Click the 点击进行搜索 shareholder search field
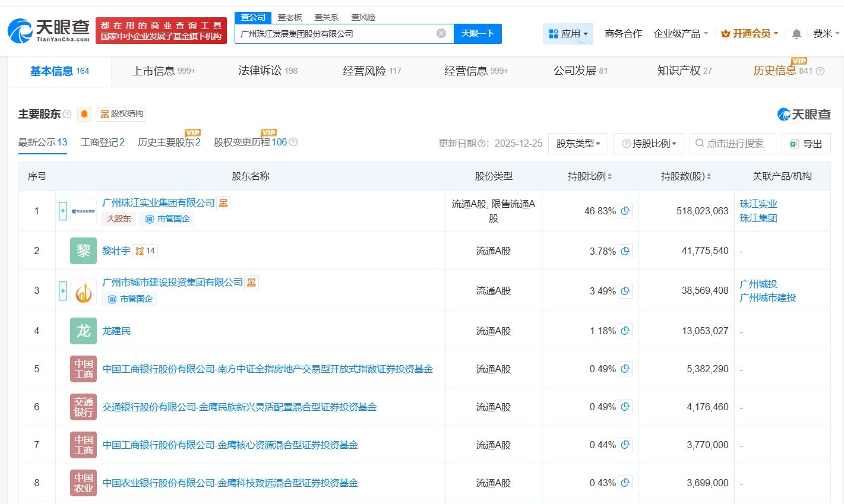Image resolution: width=844 pixels, height=504 pixels. pos(733,144)
